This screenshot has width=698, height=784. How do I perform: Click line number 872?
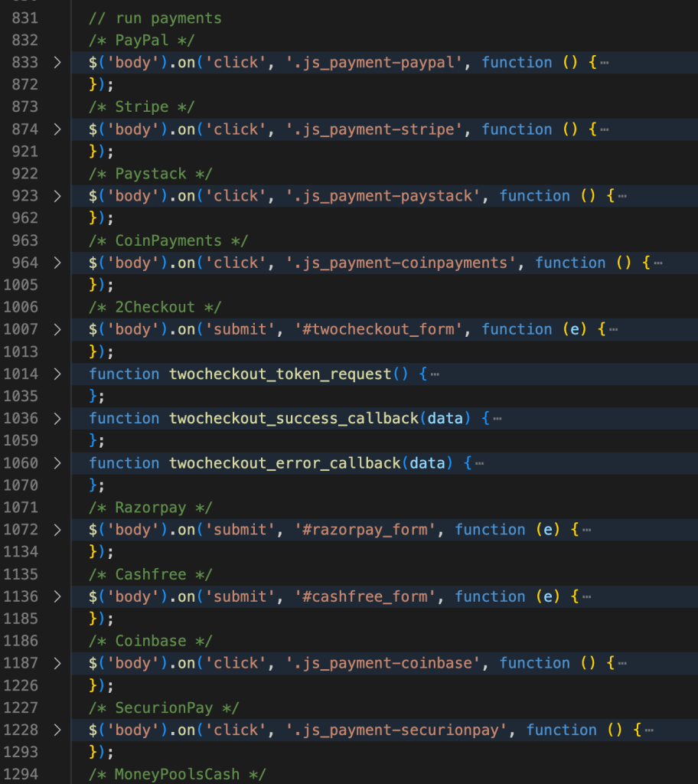(25, 84)
